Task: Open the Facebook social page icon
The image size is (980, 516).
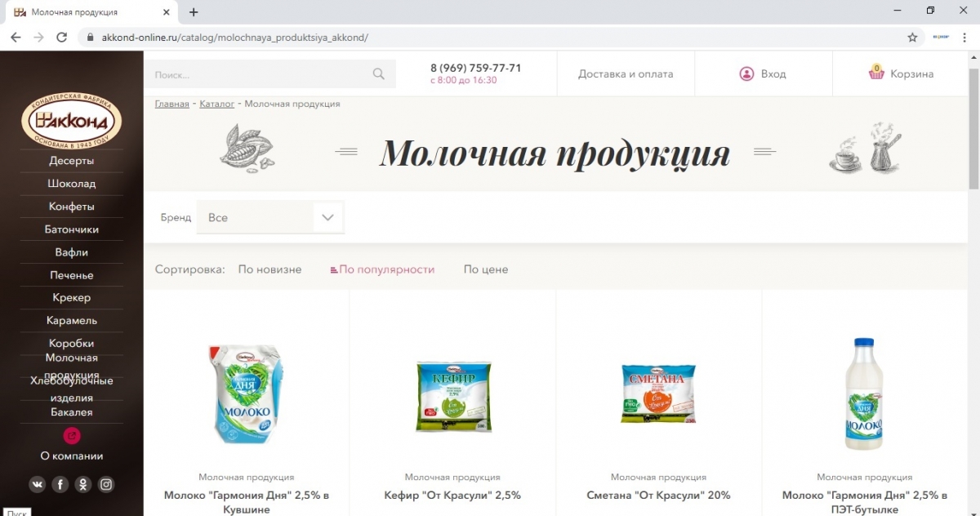Action: point(60,484)
